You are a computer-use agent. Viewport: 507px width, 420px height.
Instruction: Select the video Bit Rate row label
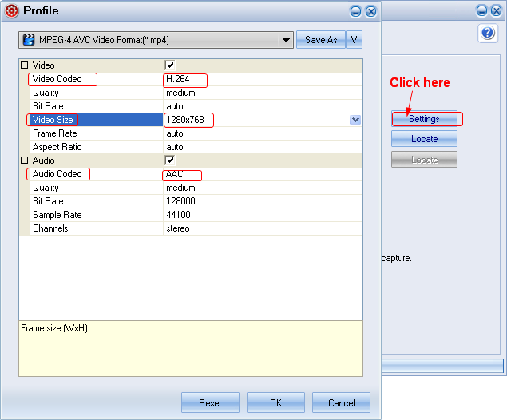coord(48,106)
